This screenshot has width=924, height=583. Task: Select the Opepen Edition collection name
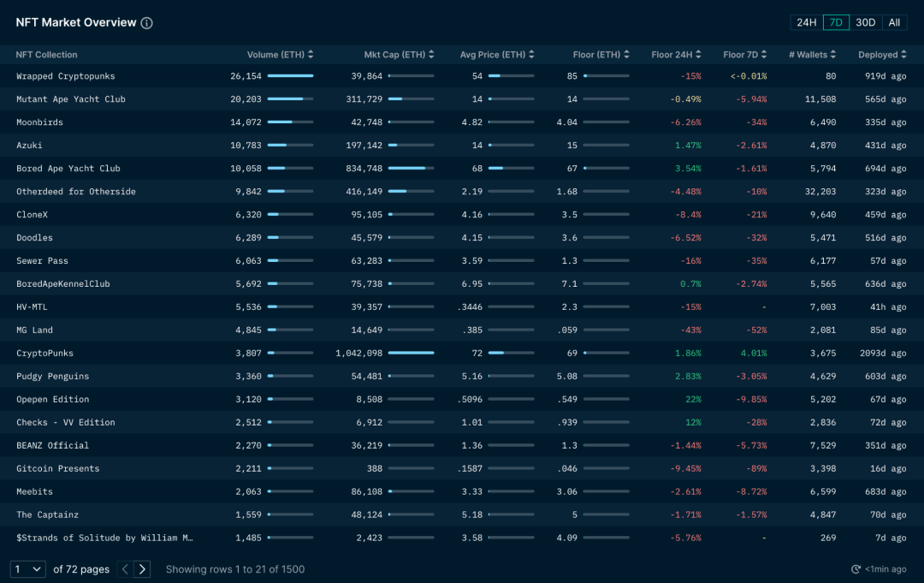52,399
